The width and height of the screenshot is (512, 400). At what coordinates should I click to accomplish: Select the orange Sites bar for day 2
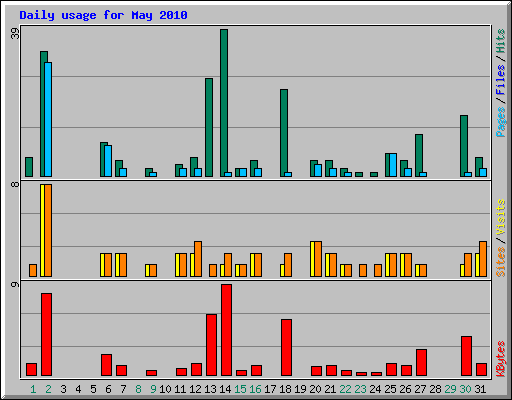48,230
